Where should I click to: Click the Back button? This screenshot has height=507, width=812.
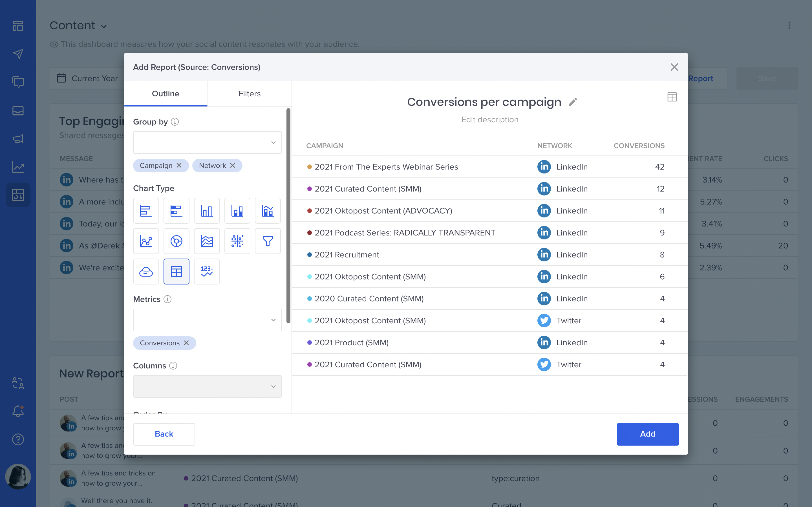coord(164,434)
